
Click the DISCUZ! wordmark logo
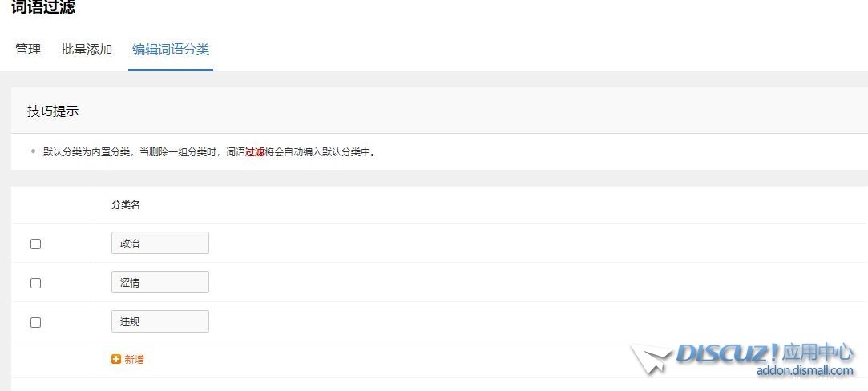pyautogui.click(x=727, y=353)
